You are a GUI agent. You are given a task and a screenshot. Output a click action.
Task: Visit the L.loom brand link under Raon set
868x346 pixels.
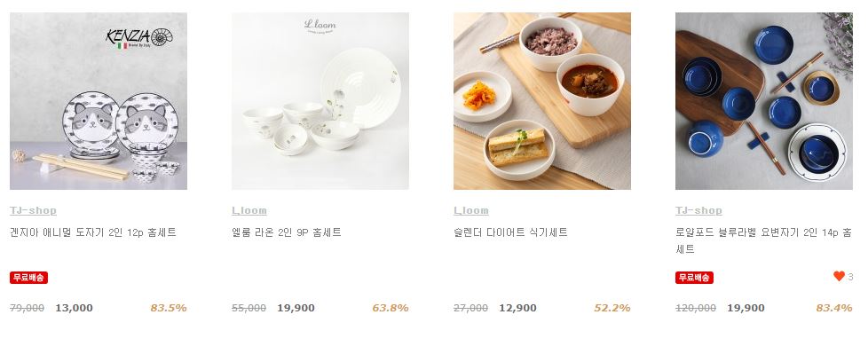click(x=249, y=210)
